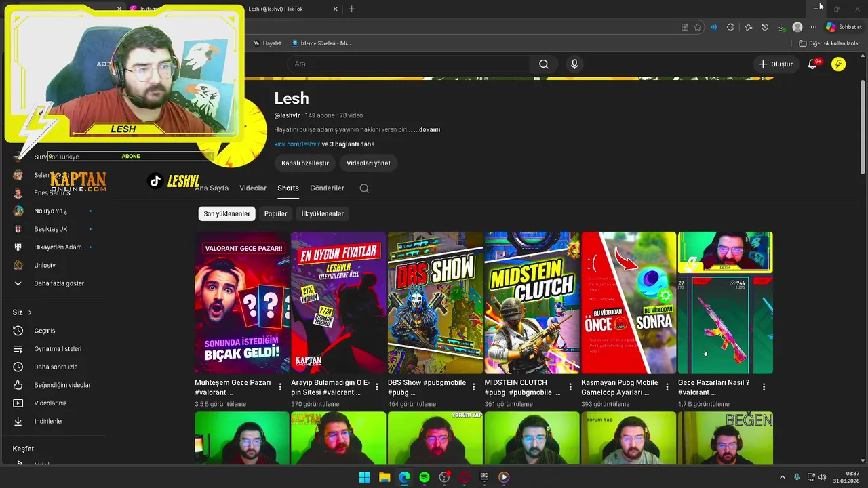Image resolution: width=868 pixels, height=488 pixels.
Task: Open the notifications bell
Action: coord(813,64)
